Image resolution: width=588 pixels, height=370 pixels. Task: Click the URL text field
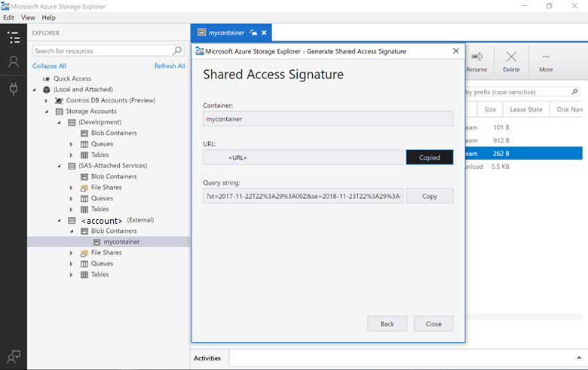point(303,157)
